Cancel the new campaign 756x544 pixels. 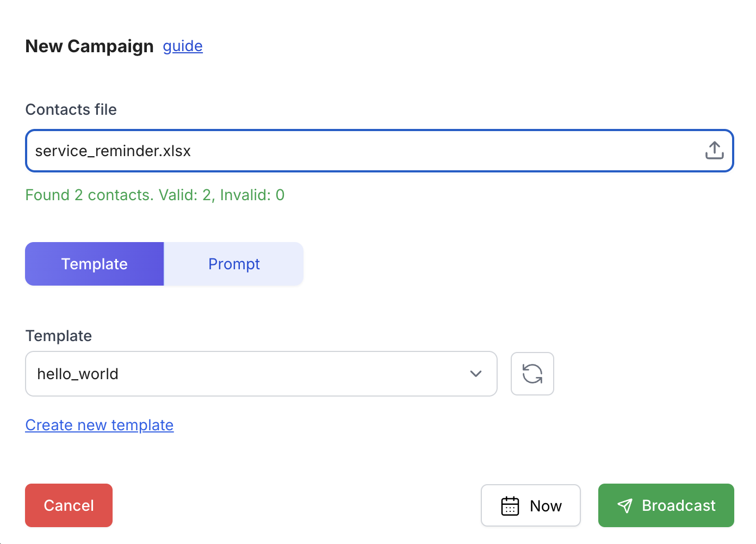point(69,505)
